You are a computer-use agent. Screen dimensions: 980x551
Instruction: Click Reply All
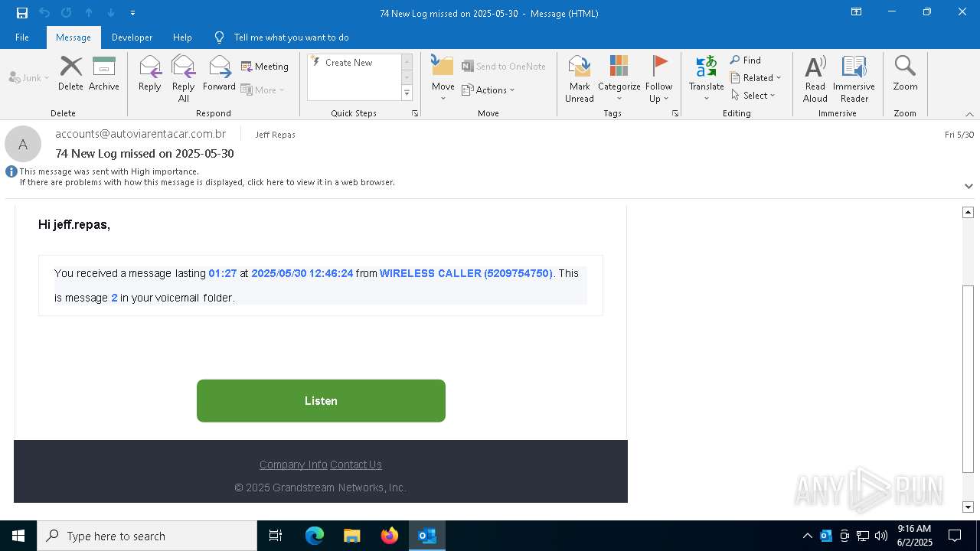(x=183, y=79)
